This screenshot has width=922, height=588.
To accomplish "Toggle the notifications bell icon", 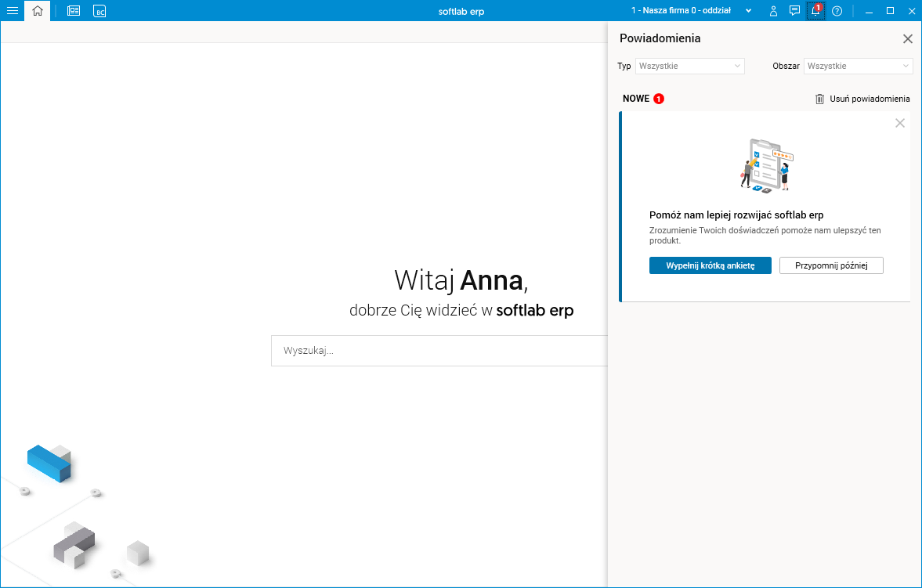I will (x=815, y=11).
